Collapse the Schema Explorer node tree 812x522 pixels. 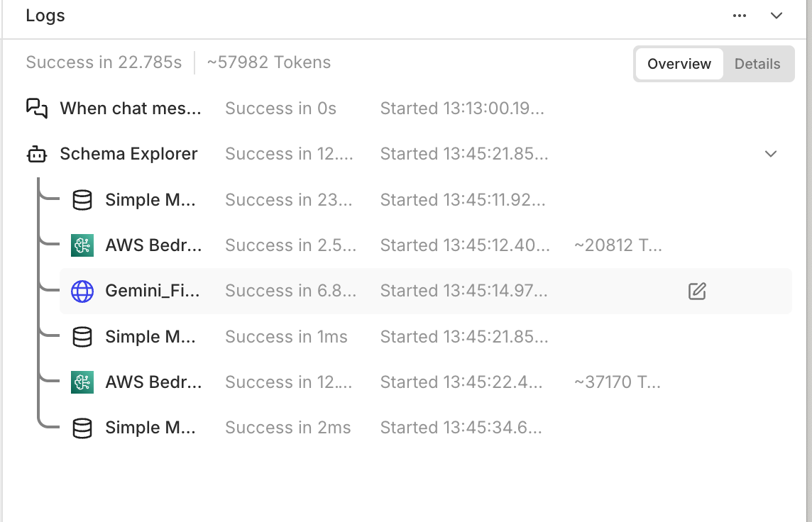pos(771,154)
